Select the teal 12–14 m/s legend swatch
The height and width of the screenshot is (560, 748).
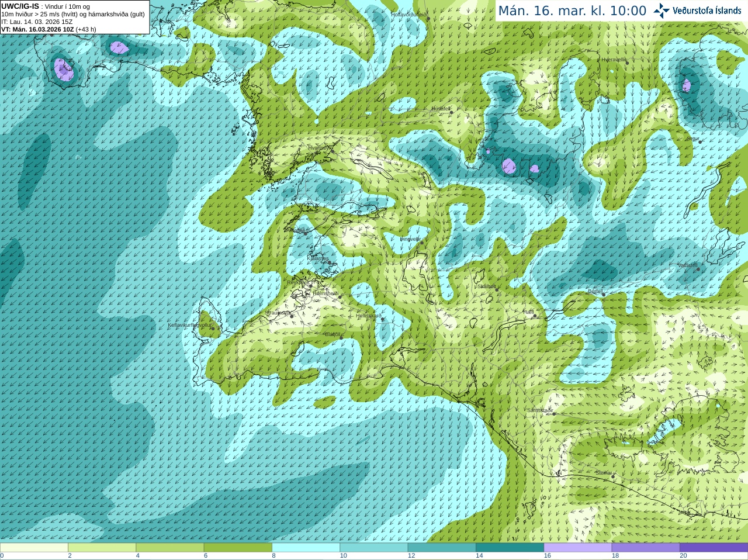click(442, 548)
